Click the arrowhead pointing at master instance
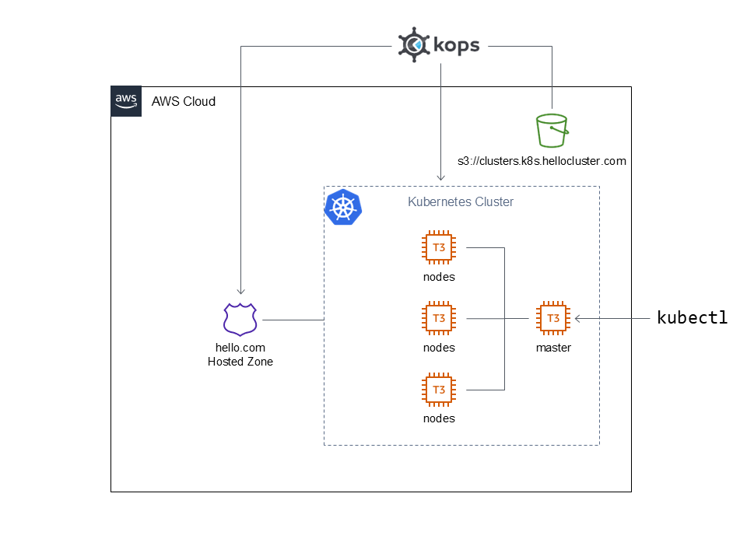 (x=579, y=318)
